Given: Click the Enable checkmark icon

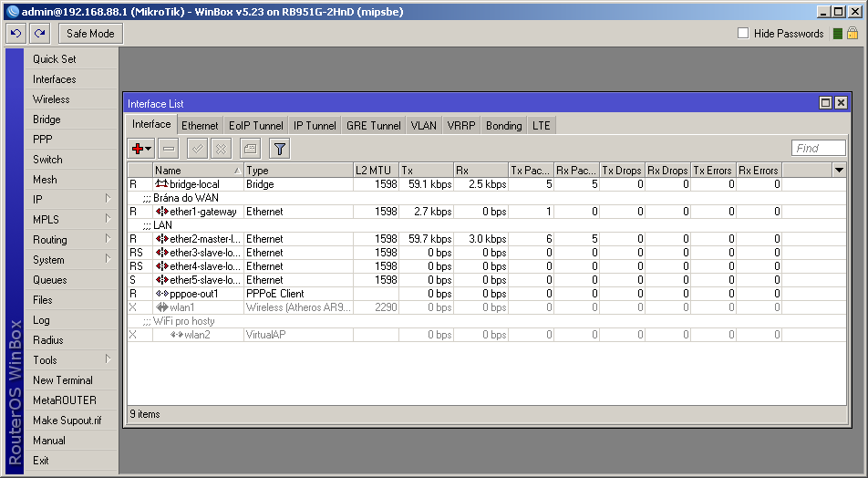Looking at the screenshot, I should tap(197, 148).
